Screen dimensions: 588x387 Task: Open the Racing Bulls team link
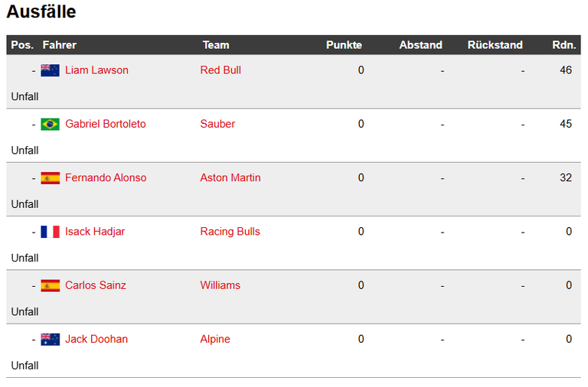point(230,232)
